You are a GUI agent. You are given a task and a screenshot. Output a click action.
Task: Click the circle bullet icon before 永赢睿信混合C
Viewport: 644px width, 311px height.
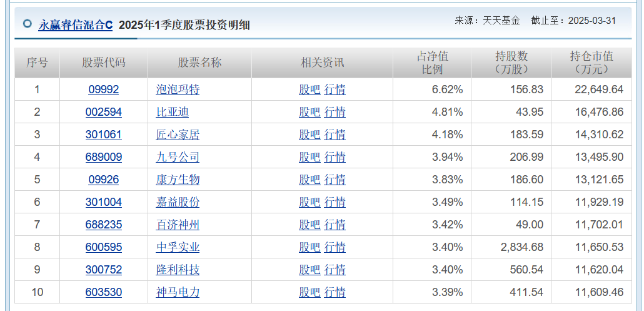(x=28, y=23)
